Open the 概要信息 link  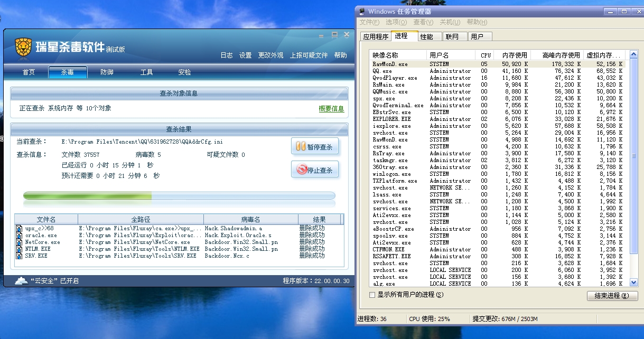tap(331, 109)
